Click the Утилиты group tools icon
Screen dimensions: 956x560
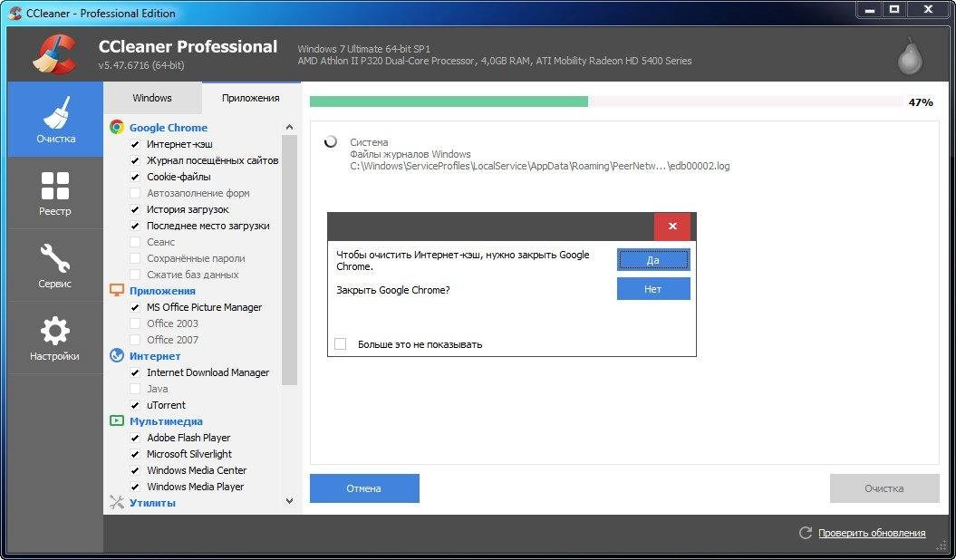117,502
